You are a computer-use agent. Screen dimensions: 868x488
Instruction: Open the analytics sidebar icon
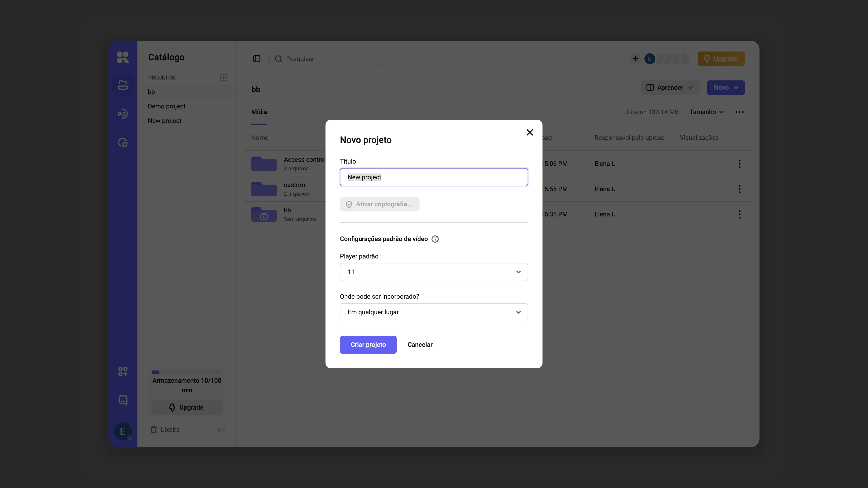click(x=123, y=143)
